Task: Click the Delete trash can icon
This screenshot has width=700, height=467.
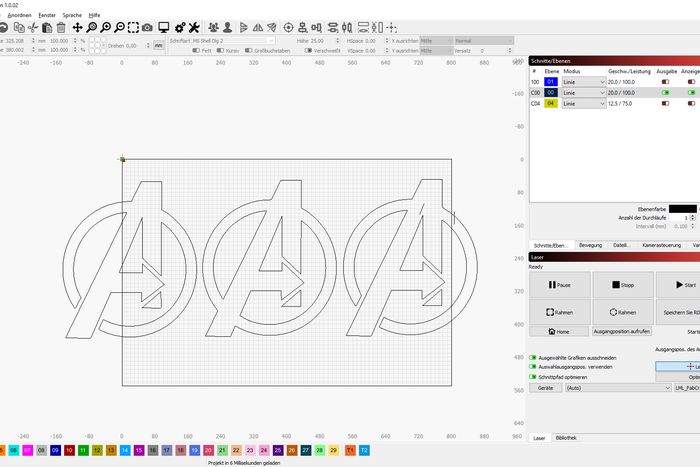Action: [x=61, y=28]
